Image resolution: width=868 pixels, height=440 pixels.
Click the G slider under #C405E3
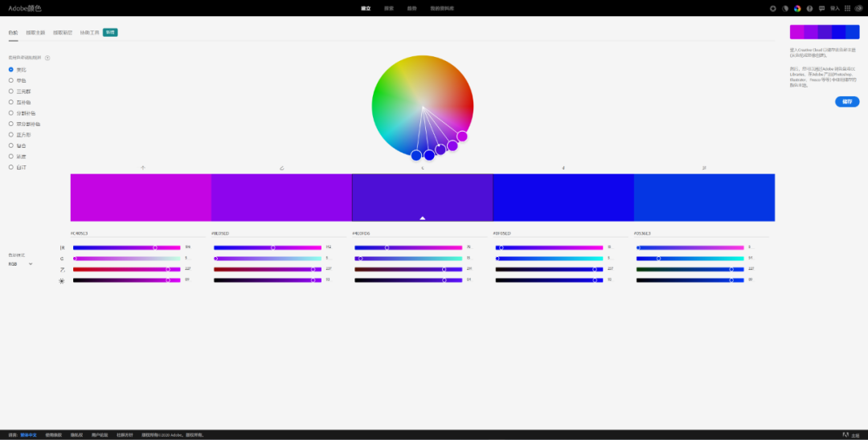click(x=127, y=259)
